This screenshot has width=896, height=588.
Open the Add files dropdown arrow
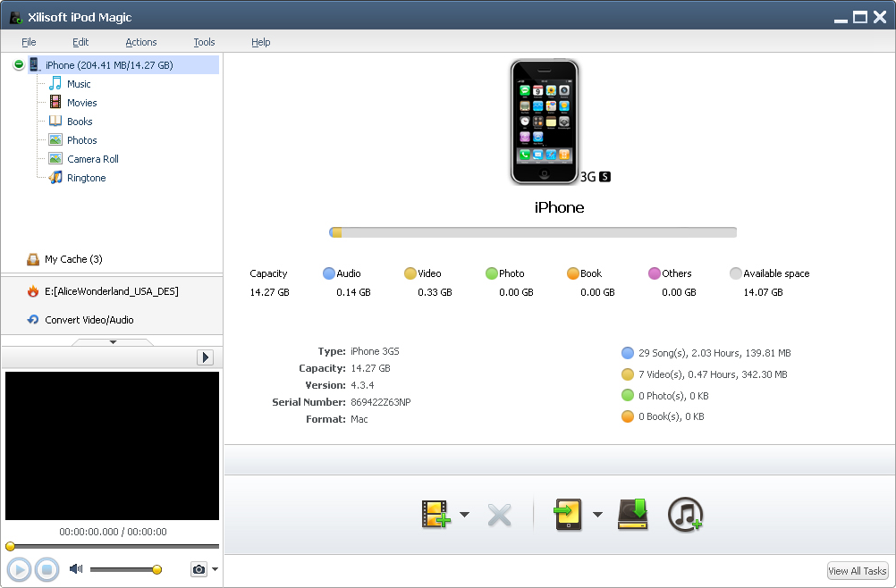pos(465,515)
